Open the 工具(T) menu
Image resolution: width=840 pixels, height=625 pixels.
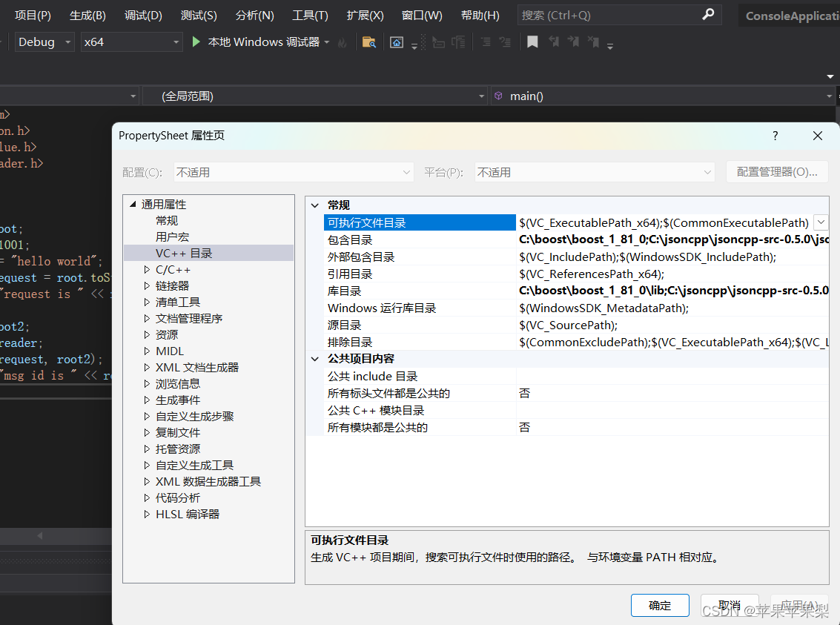pyautogui.click(x=310, y=15)
